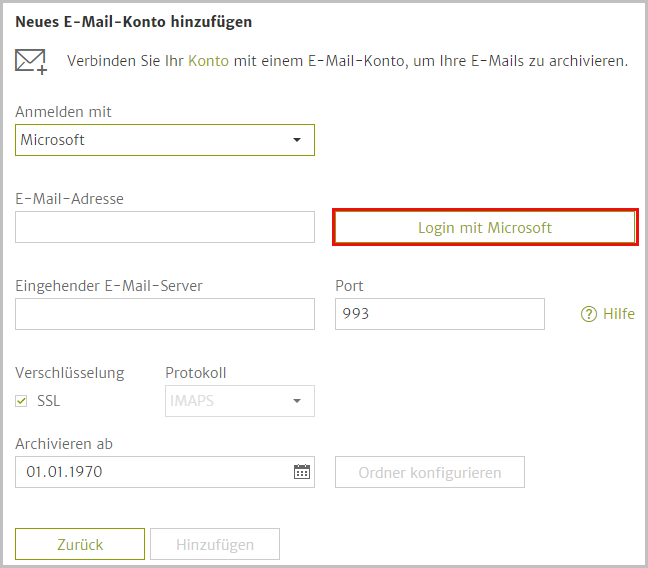Click into the Eingehender E-Mail-Server field
This screenshot has width=648, height=568.
pos(165,314)
